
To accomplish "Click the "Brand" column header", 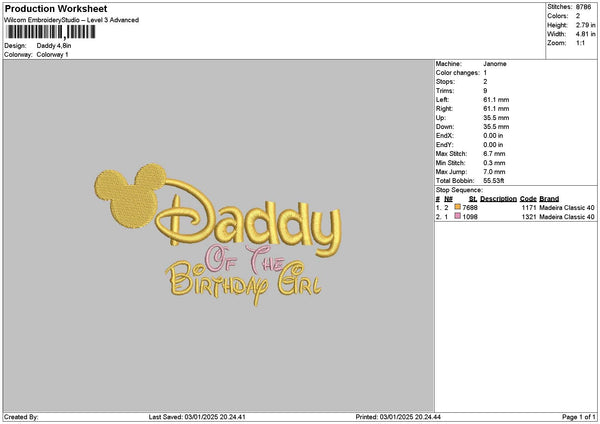I will 549,198.
